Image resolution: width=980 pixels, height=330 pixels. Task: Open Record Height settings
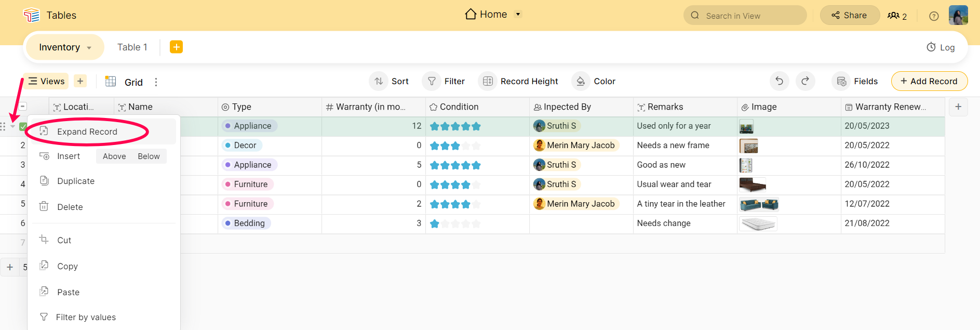click(519, 81)
